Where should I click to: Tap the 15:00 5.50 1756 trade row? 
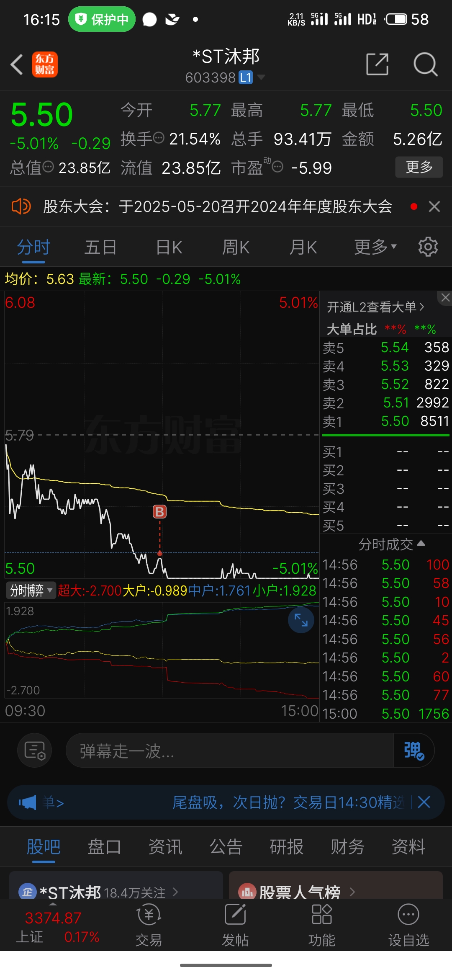(385, 713)
